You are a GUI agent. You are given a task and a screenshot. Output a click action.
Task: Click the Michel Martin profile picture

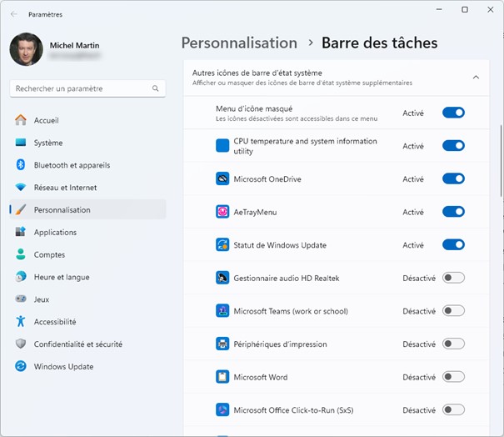point(26,49)
